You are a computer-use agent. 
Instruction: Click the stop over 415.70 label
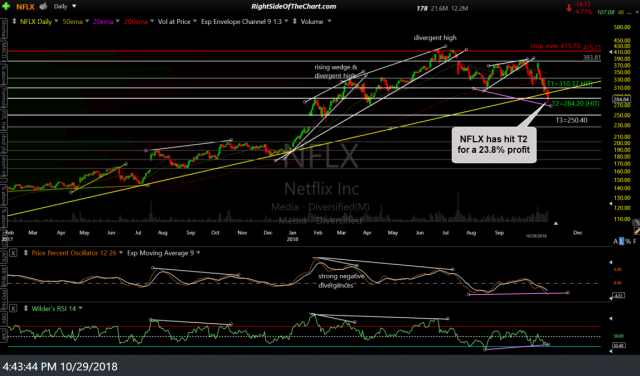click(555, 46)
